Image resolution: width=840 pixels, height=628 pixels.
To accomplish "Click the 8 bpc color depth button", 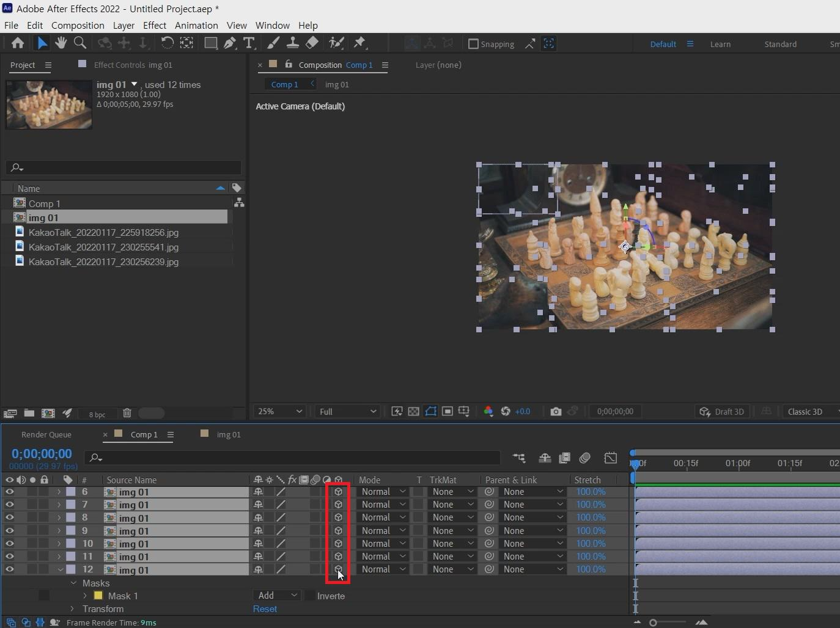I will click(x=97, y=414).
